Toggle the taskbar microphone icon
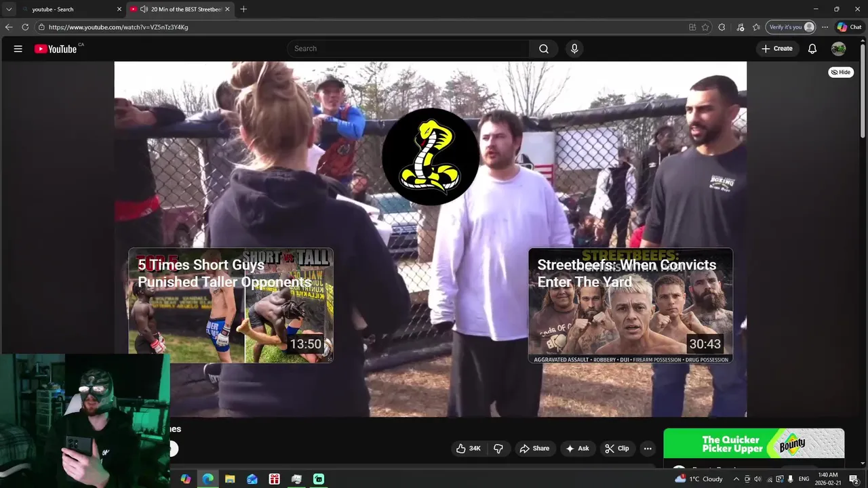The width and height of the screenshot is (868, 488). point(790,479)
